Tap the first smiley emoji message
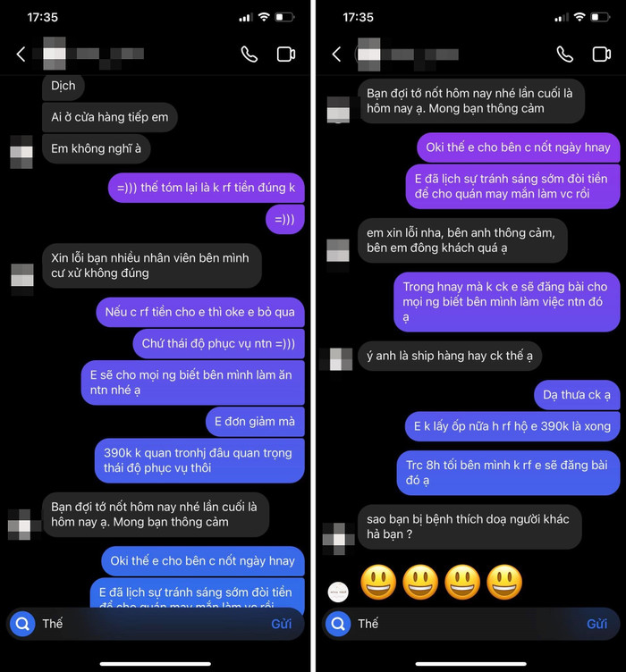Screen dimensions: 626x672 (378, 582)
